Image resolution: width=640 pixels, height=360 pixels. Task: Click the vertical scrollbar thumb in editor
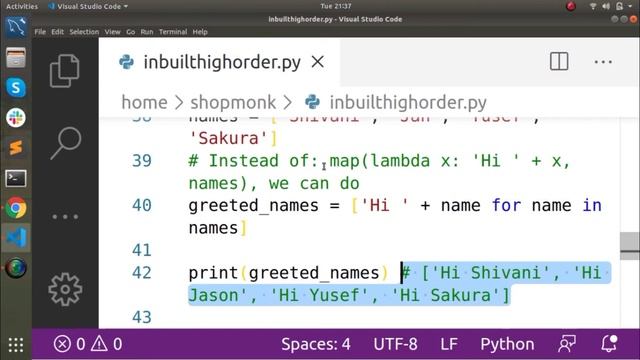[629, 246]
